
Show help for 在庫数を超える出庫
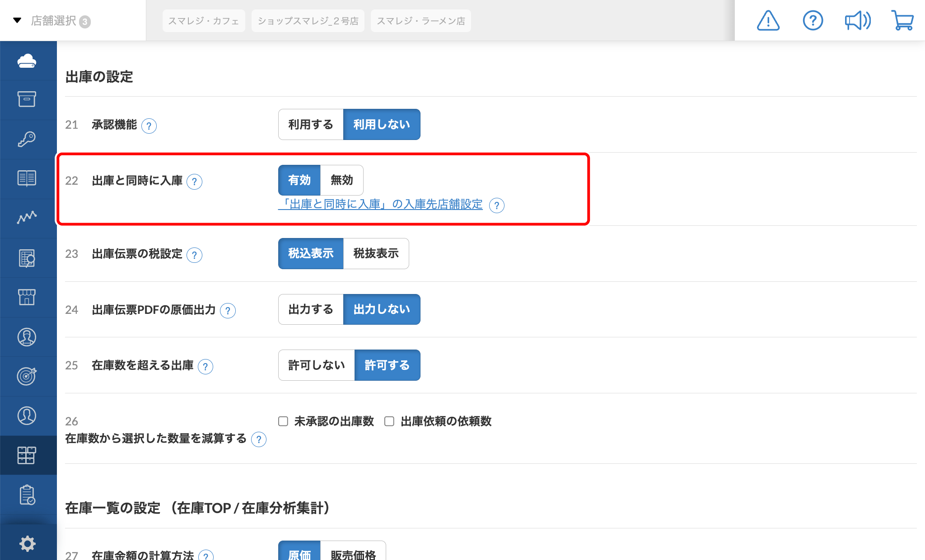(206, 366)
